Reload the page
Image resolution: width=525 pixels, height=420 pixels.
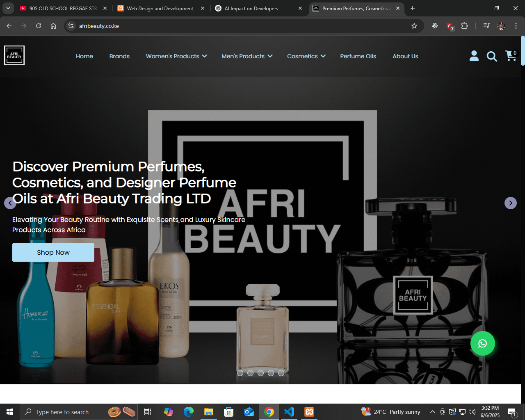[39, 26]
